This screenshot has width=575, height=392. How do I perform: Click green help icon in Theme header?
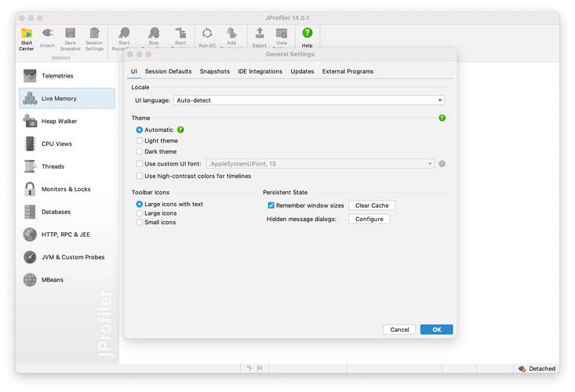(x=442, y=118)
